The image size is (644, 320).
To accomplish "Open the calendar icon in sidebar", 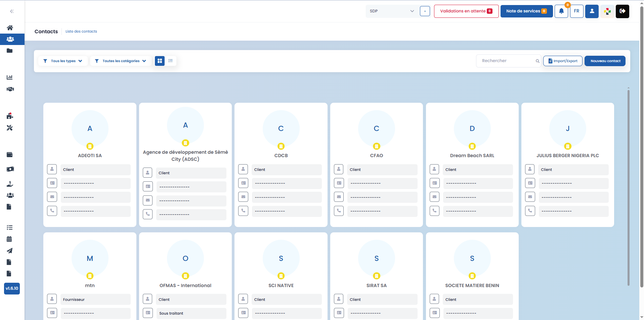I will (9, 239).
